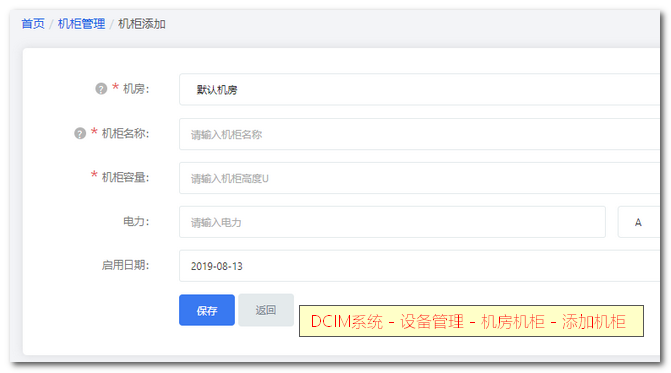Screen dimensions: 671x373
Task: Click the yellow DCIM系统 caption banner
Action: [x=471, y=321]
